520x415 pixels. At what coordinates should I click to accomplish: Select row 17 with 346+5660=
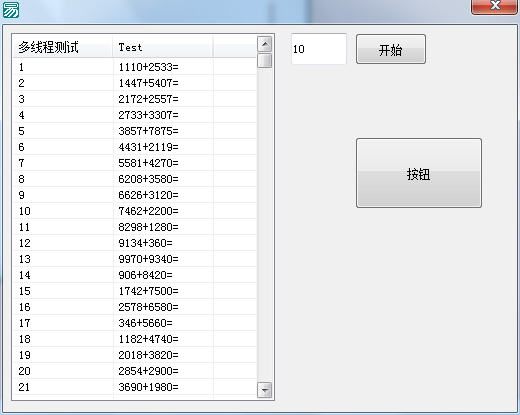coord(134,323)
